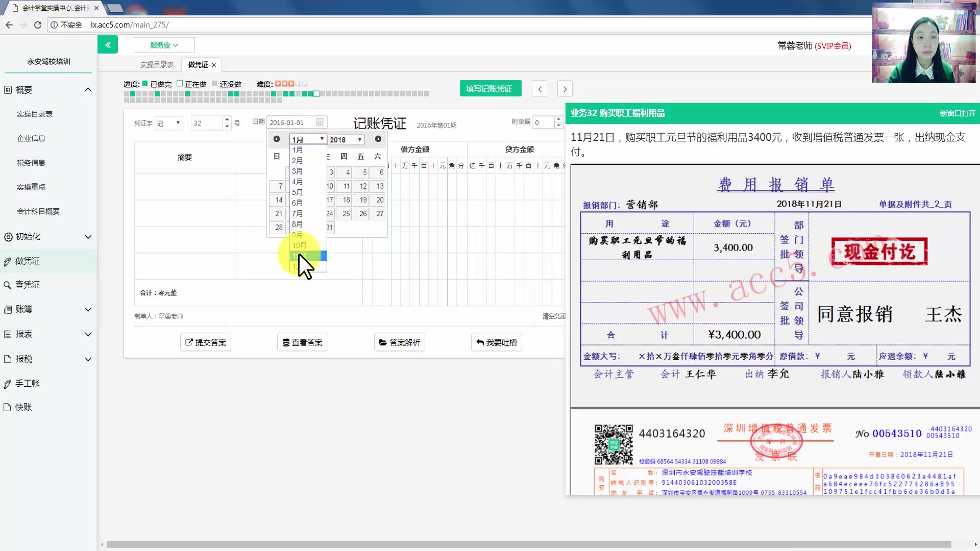
Task: Click the 手工帐 sidebar icon
Action: click(8, 383)
